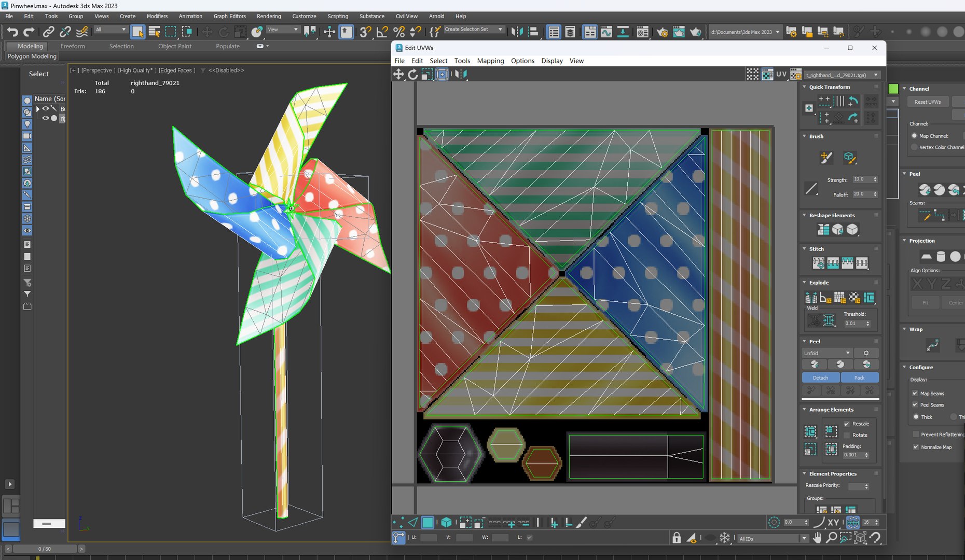Toggle Peel Seams display checkbox
The height and width of the screenshot is (560, 965).
click(x=915, y=405)
